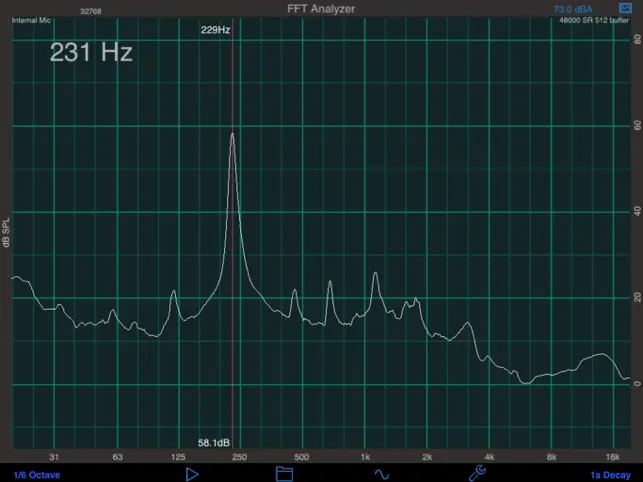The image size is (643, 482).
Task: Tap the 500 frequency axis label
Action: pos(301,457)
